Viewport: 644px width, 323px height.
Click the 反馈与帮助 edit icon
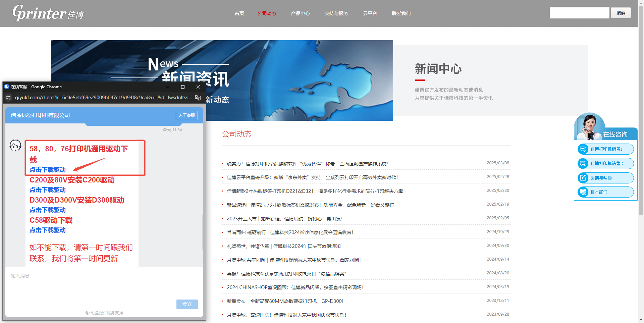tap(583, 178)
